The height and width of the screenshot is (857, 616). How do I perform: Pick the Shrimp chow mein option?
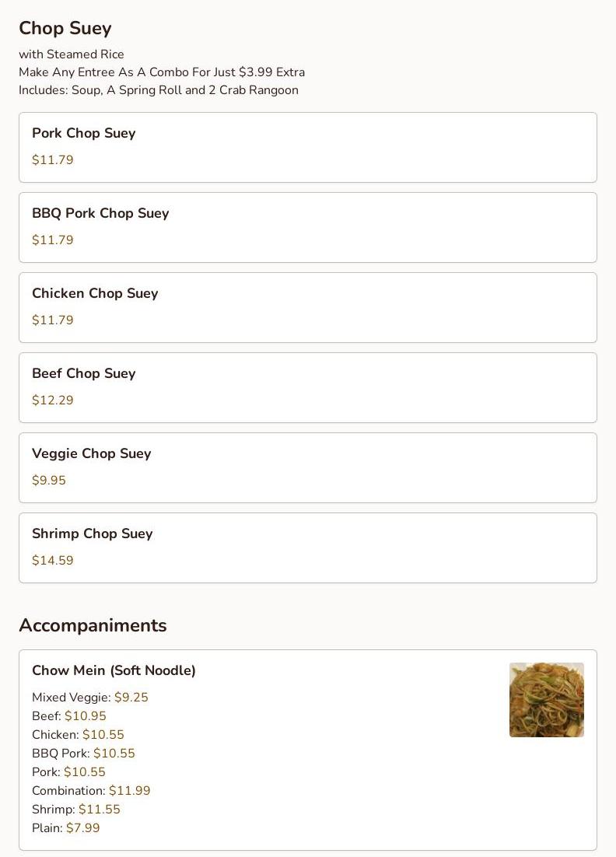pyautogui.click(x=76, y=810)
